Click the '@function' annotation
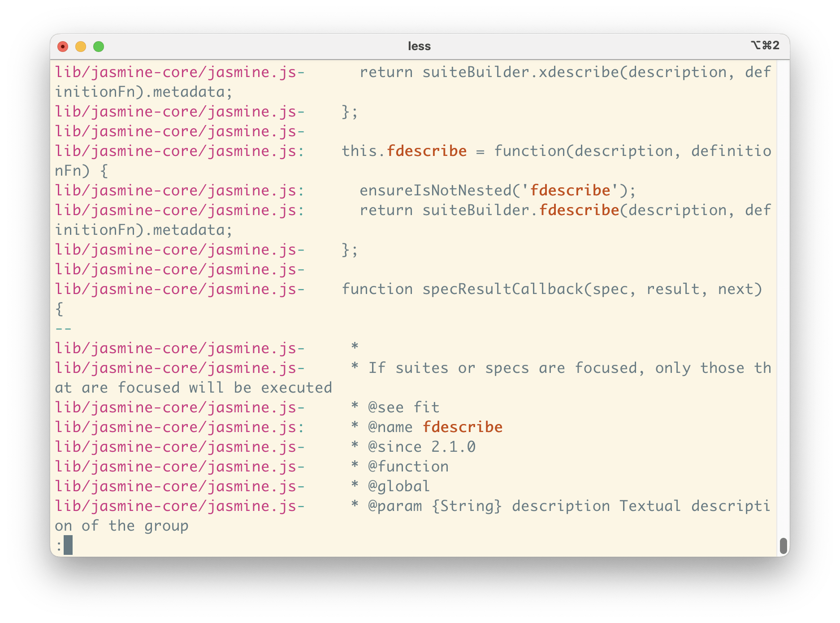The image size is (840, 623). pos(408,467)
